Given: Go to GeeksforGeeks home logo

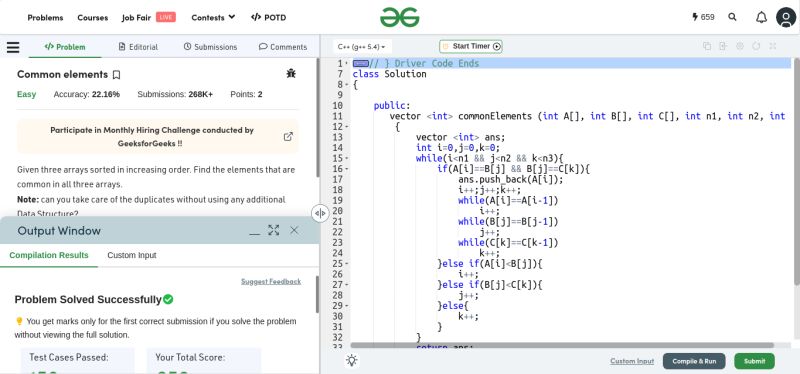Looking at the screenshot, I should pyautogui.click(x=399, y=17).
